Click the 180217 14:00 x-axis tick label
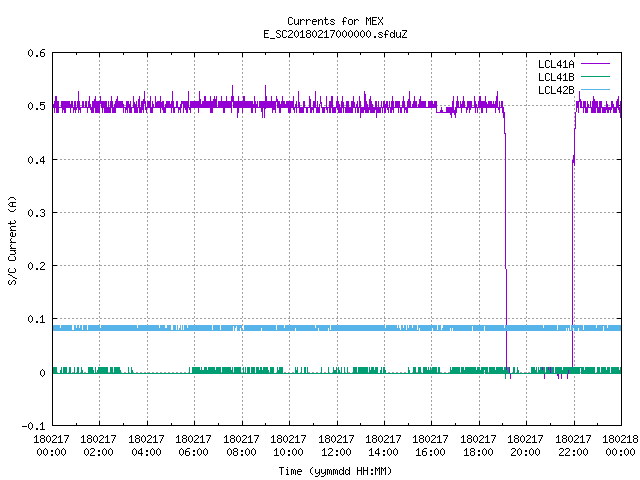 (x=383, y=445)
